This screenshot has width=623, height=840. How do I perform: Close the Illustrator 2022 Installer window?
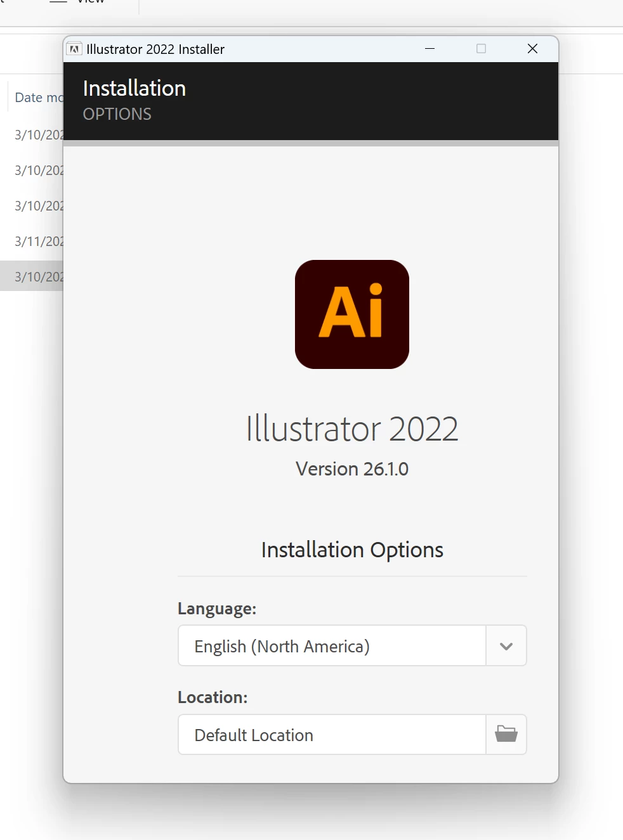click(532, 49)
